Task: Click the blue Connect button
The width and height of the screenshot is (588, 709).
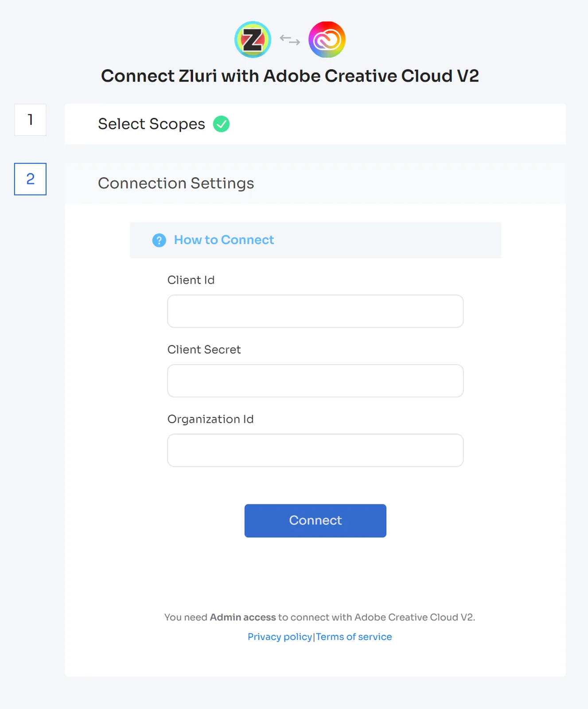Action: click(x=315, y=521)
